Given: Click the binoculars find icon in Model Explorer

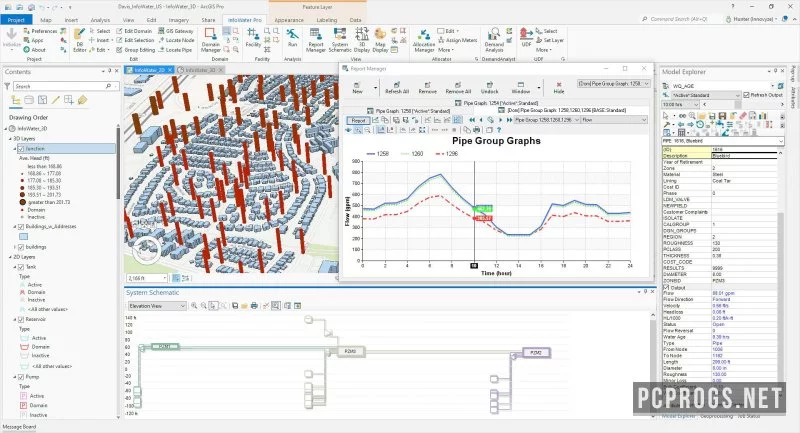Looking at the screenshot, I should 682,116.
